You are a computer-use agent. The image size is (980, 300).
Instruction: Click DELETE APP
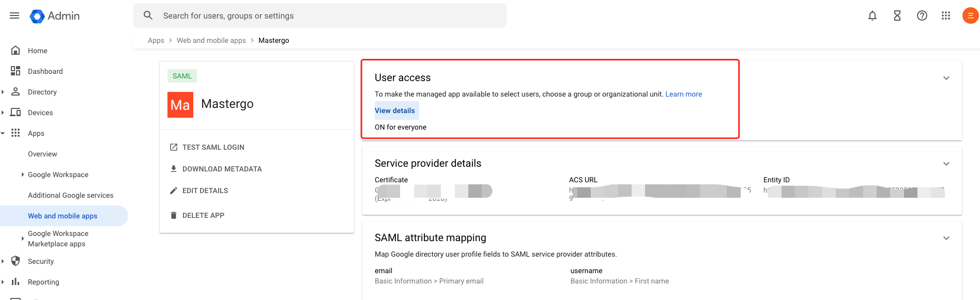click(203, 215)
